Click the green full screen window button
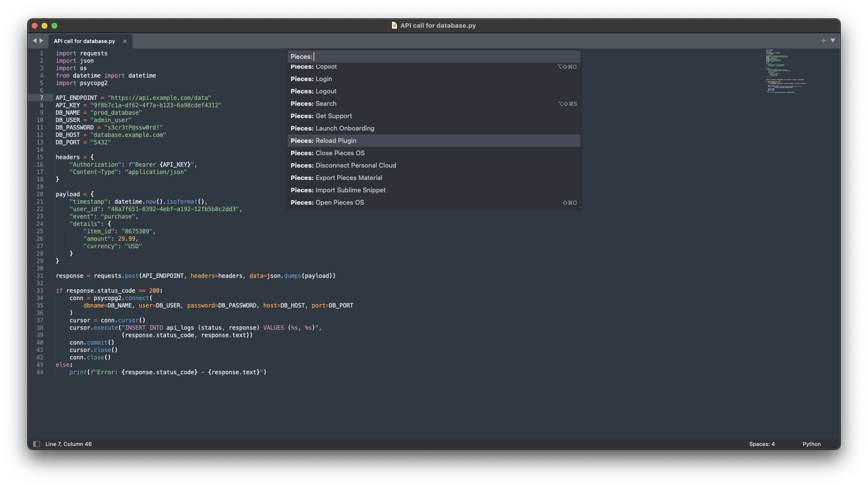This screenshot has height=486, width=868. [x=54, y=26]
